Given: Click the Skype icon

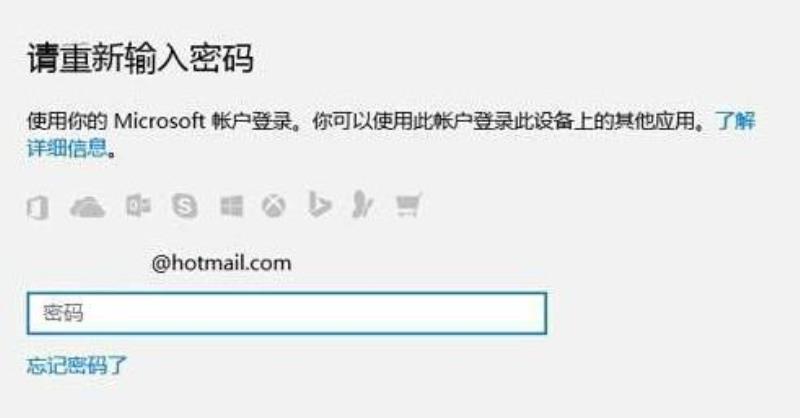Looking at the screenshot, I should (x=185, y=206).
